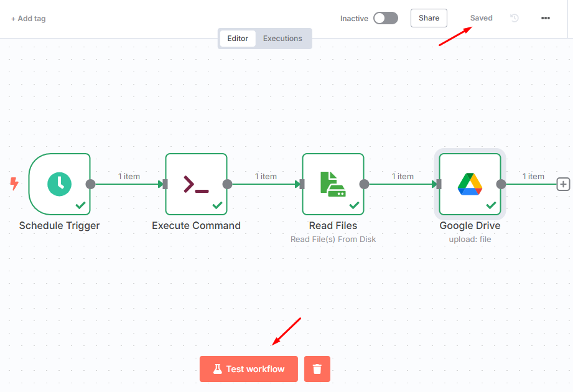Switch to the Executions tab

click(282, 39)
